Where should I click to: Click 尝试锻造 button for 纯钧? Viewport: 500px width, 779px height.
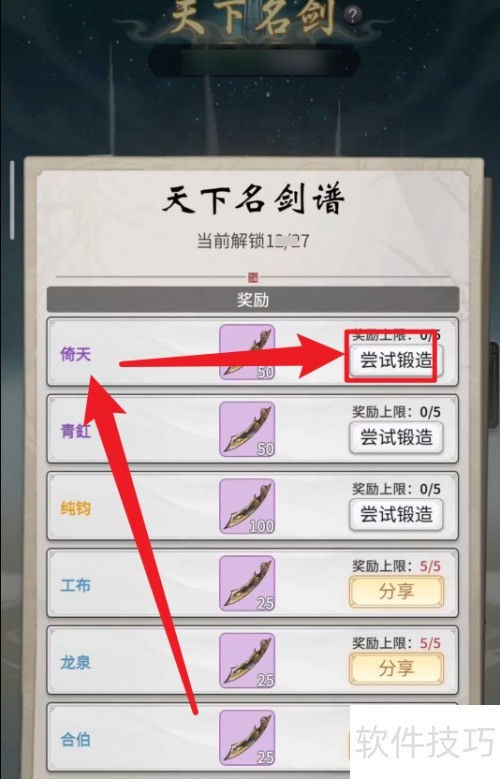pyautogui.click(x=396, y=514)
